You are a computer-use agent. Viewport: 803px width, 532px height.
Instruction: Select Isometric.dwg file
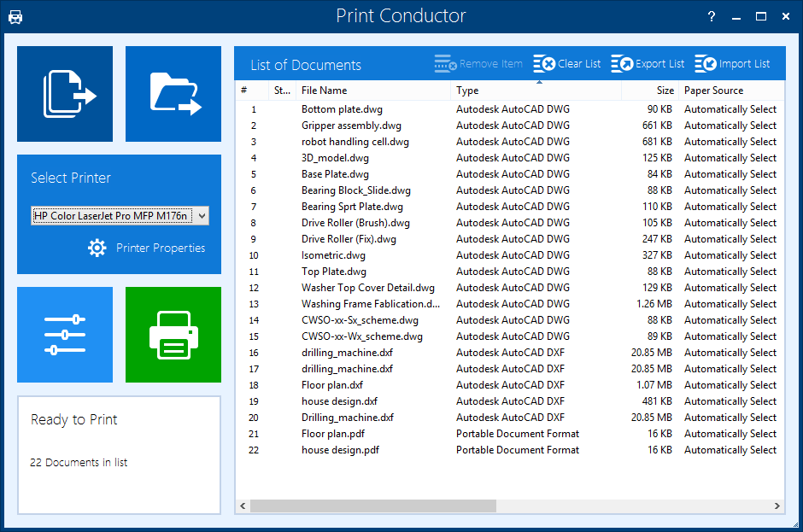click(x=333, y=255)
